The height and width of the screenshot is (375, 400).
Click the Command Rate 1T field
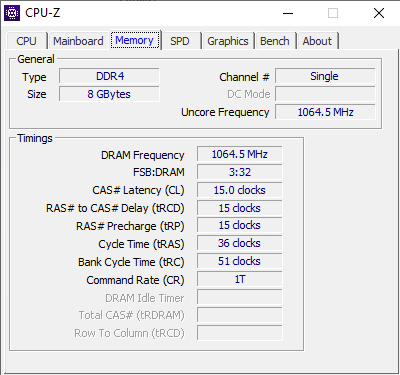tap(240, 279)
